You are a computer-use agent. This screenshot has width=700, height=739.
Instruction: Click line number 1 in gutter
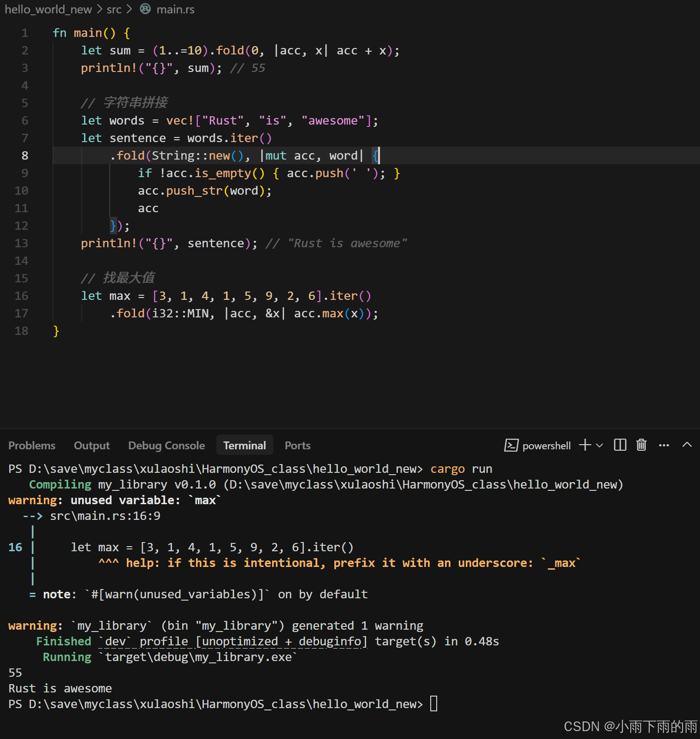pyautogui.click(x=25, y=33)
